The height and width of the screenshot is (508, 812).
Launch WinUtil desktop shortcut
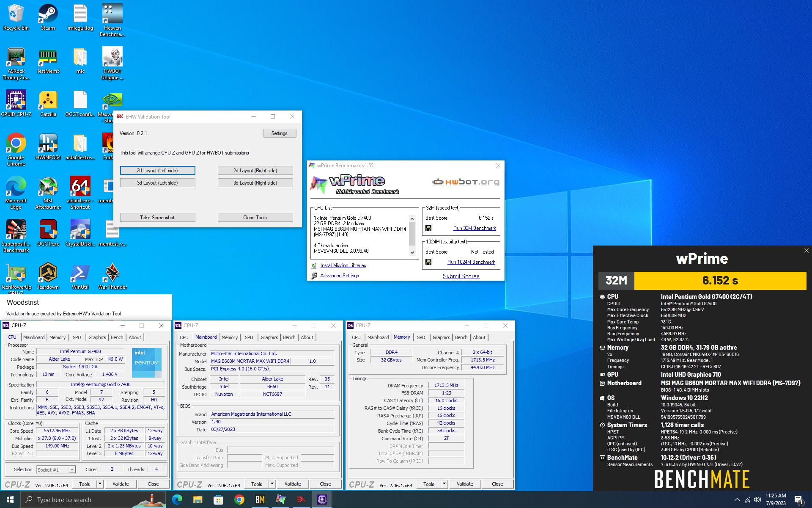tap(80, 276)
